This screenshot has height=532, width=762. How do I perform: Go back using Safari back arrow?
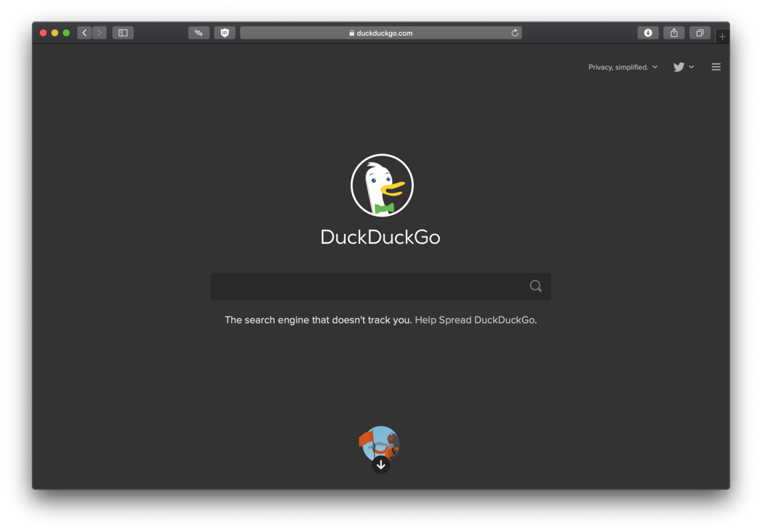[85, 33]
